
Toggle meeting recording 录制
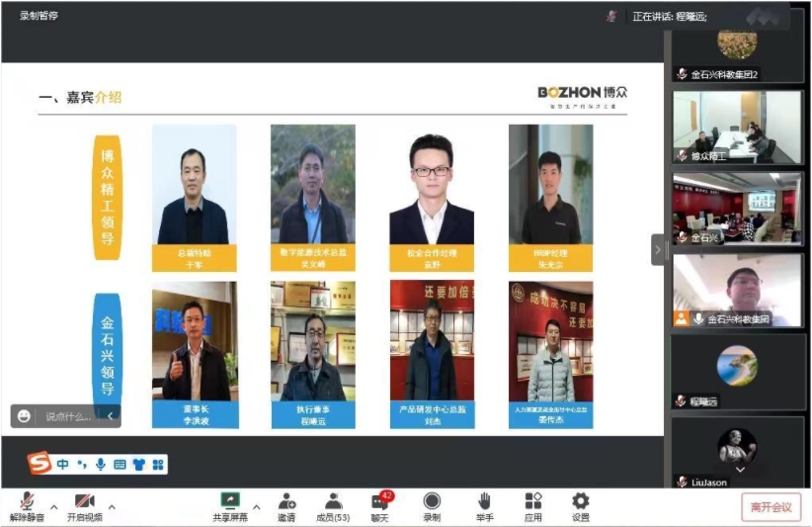[x=432, y=507]
